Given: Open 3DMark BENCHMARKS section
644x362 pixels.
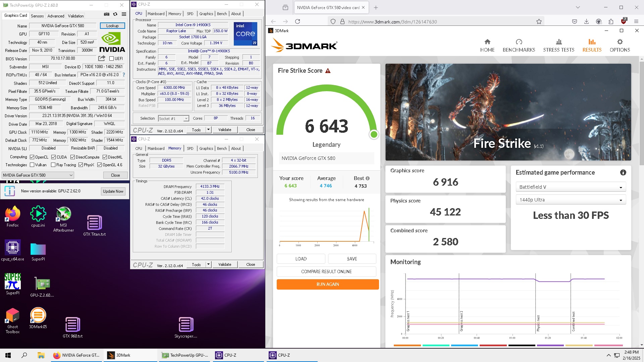Looking at the screenshot, I should pyautogui.click(x=519, y=46).
